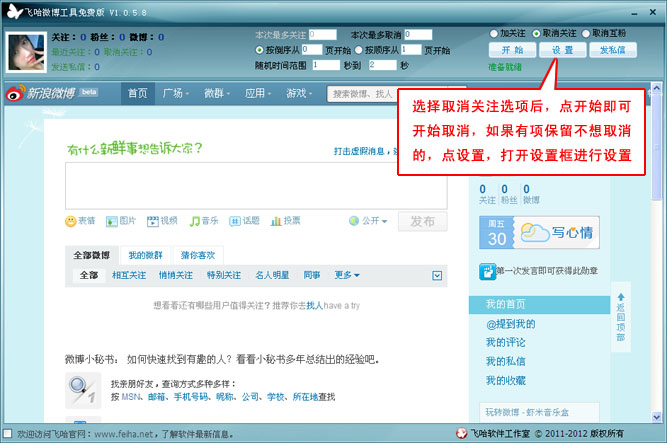
Task: Open the 我的私信 sidebar link
Action: [505, 361]
